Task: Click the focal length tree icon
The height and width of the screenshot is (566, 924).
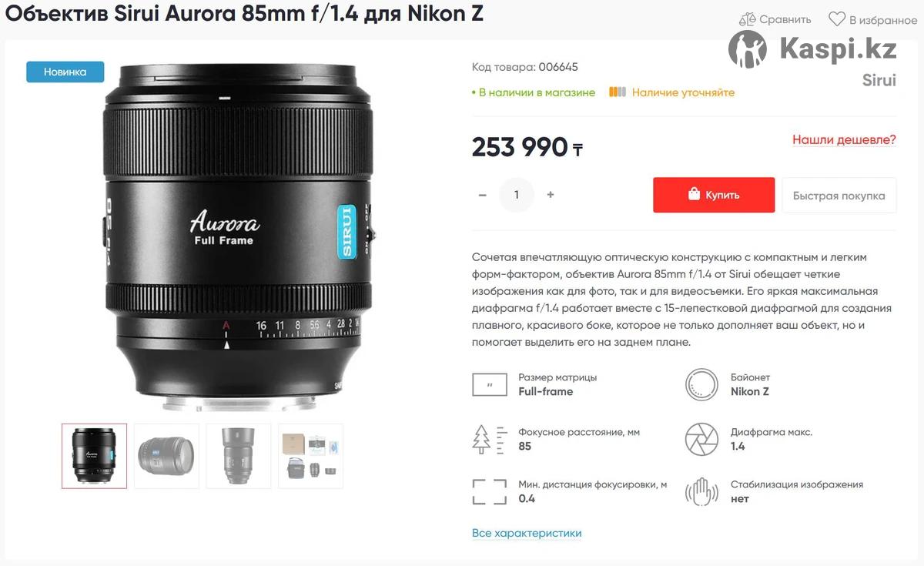Action: point(490,439)
